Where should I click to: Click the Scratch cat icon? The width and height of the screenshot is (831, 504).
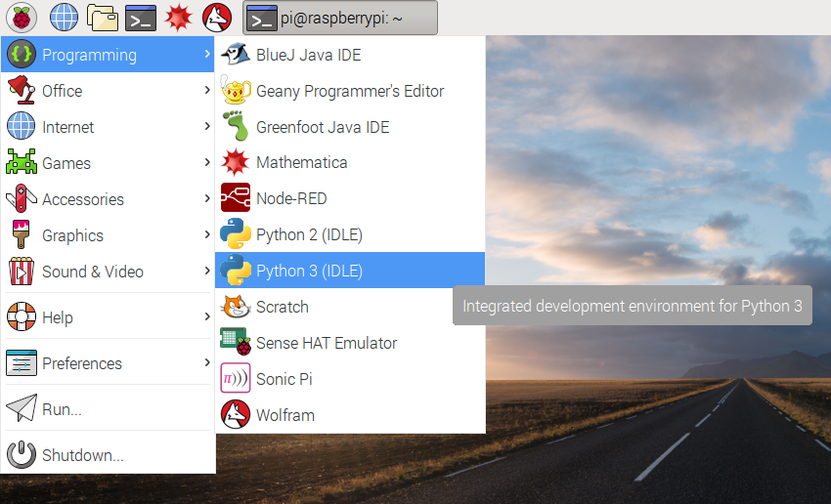click(236, 307)
